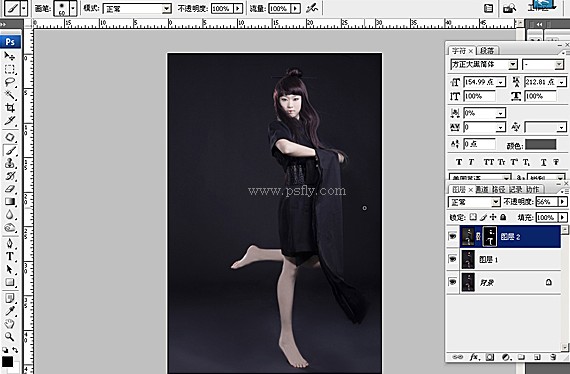Select the Rectangular Marquee tool
This screenshot has width=570, height=374.
(10, 69)
